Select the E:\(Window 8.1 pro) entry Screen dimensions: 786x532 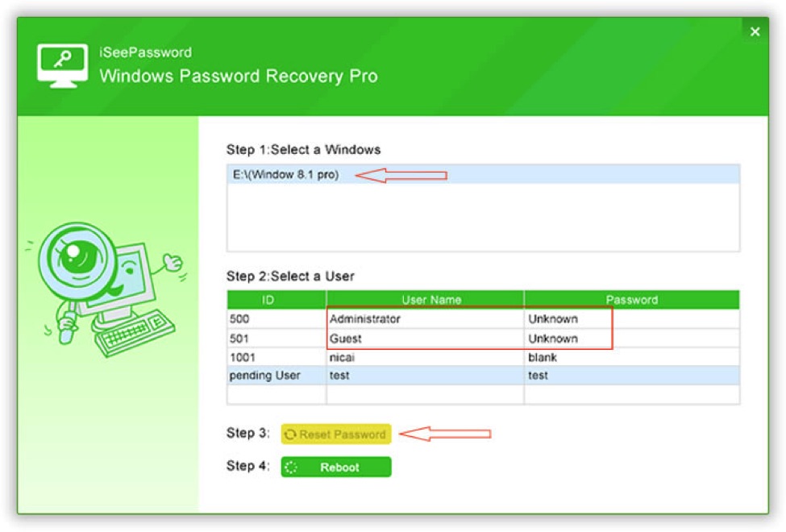[x=483, y=174]
